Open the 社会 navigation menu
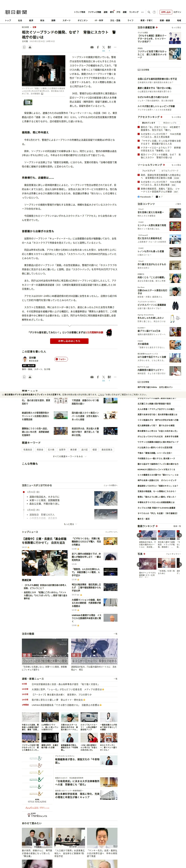186x868 pixels. 20,21
